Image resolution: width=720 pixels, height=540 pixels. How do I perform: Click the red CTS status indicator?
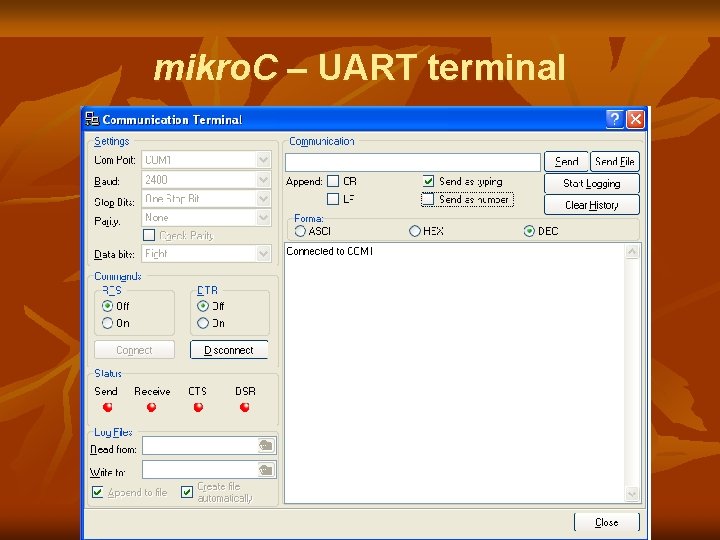point(198,407)
